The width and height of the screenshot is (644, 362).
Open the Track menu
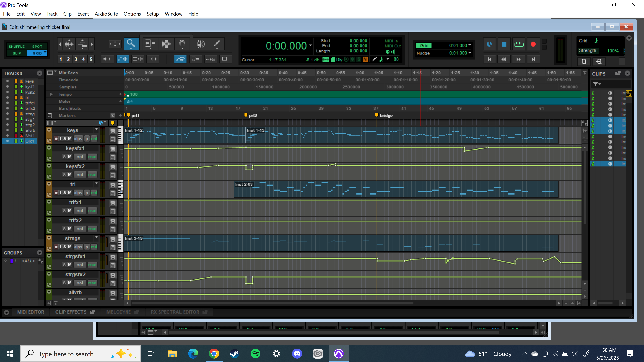52,14
